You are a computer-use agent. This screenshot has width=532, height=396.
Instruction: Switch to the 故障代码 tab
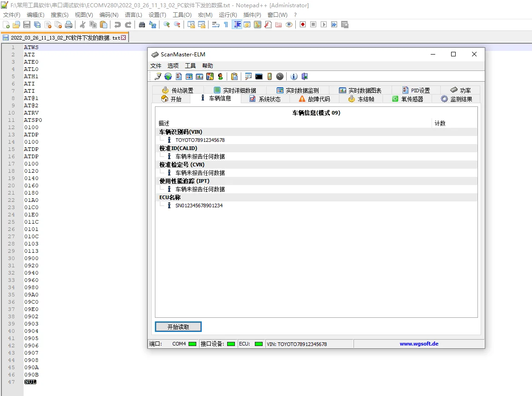click(x=314, y=99)
